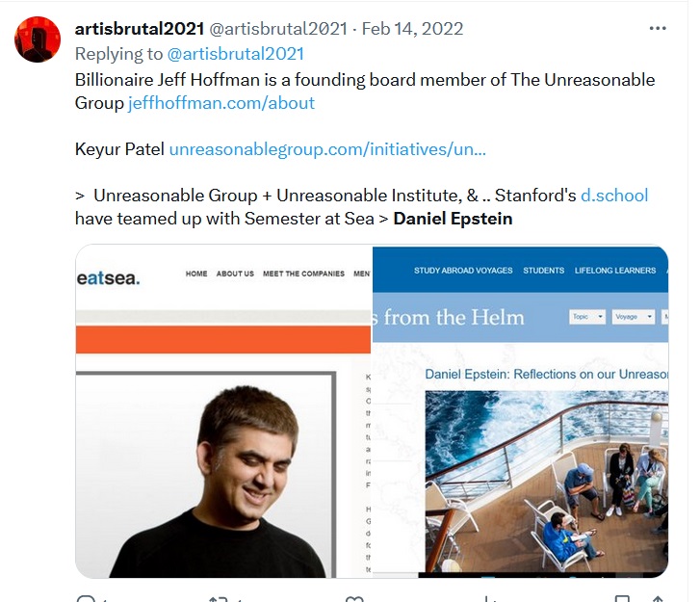Click the view analytics bar icon
The width and height of the screenshot is (700, 602).
pyautogui.click(x=489, y=598)
